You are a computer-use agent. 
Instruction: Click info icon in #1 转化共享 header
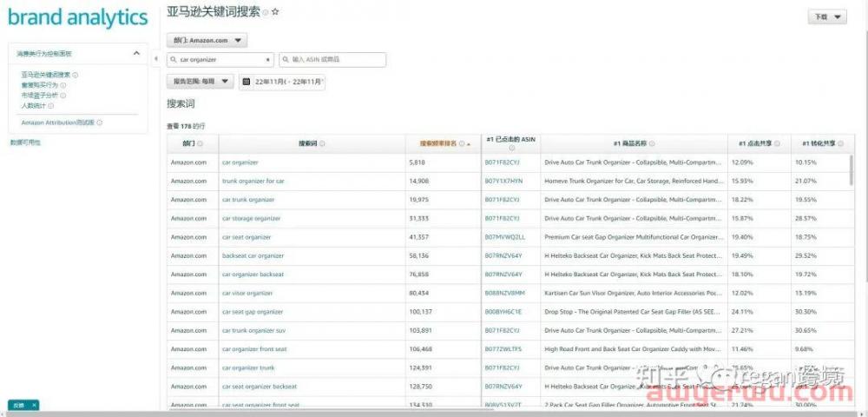(x=841, y=143)
